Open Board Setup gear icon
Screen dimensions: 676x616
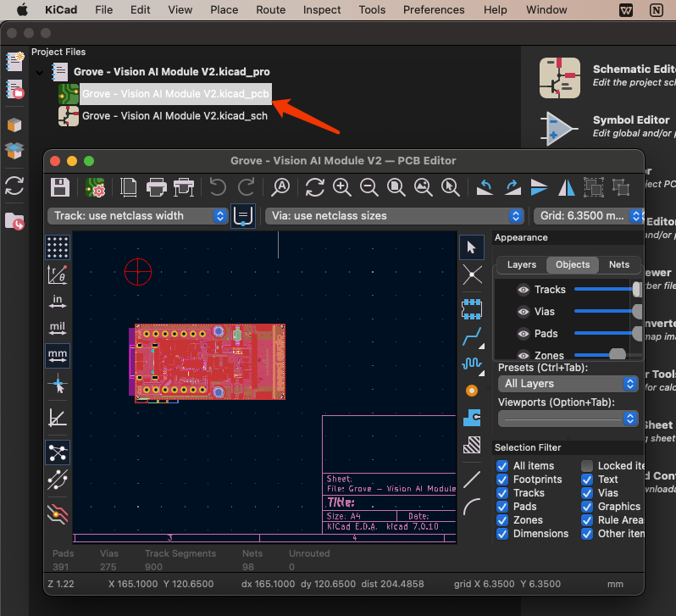(95, 187)
